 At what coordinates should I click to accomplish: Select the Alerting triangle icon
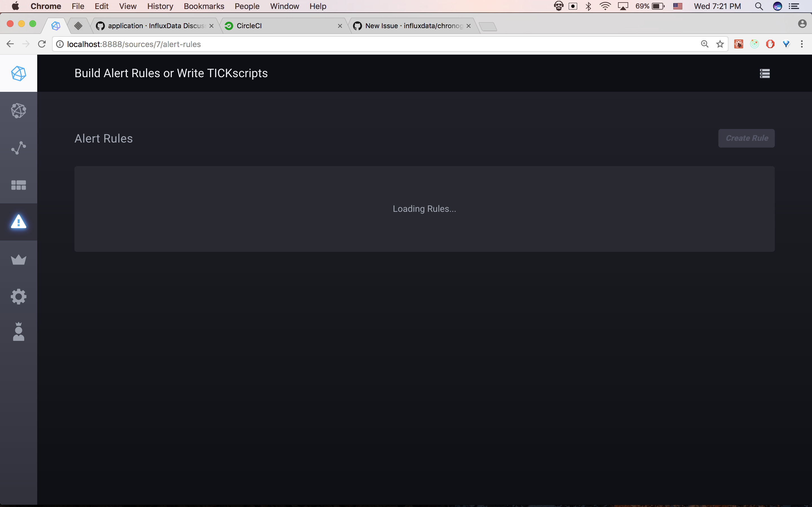tap(18, 222)
